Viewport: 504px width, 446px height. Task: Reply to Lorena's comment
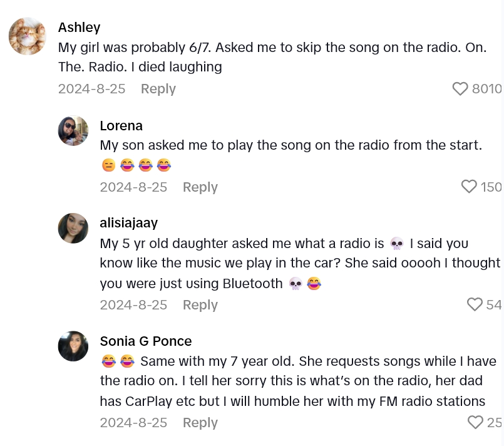click(200, 187)
